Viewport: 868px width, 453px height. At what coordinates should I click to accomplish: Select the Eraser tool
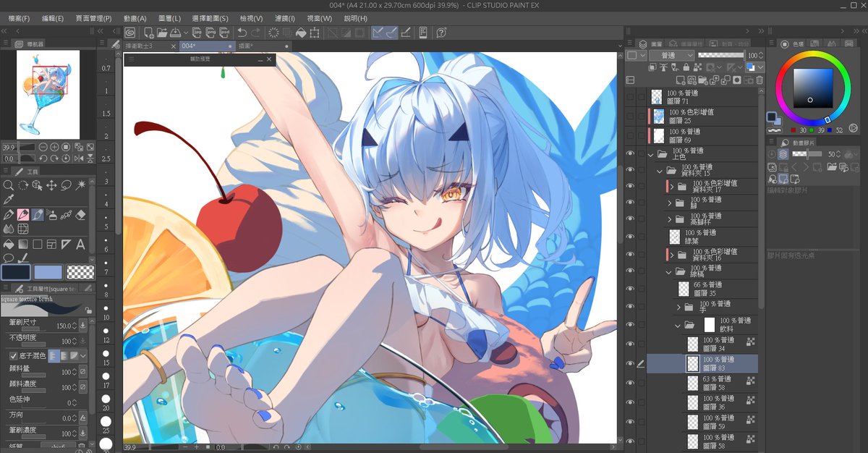coord(80,215)
